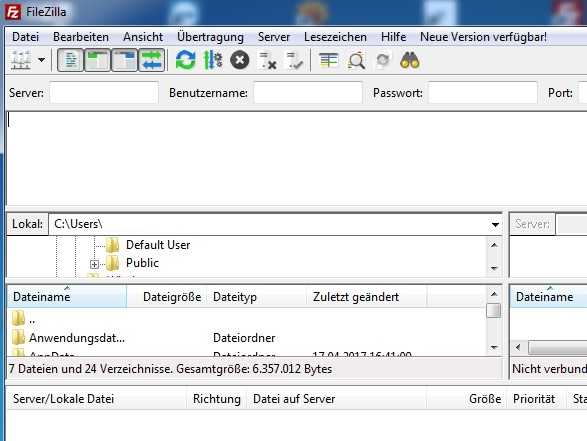Open the Site Manager icon
The width and height of the screenshot is (587, 441).
tap(21, 60)
